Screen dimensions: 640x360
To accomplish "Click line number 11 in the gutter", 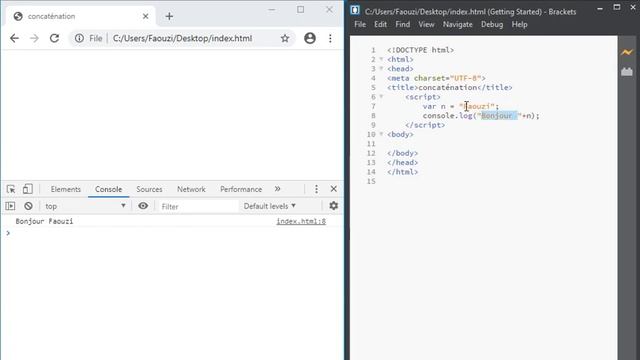I will pyautogui.click(x=371, y=144).
